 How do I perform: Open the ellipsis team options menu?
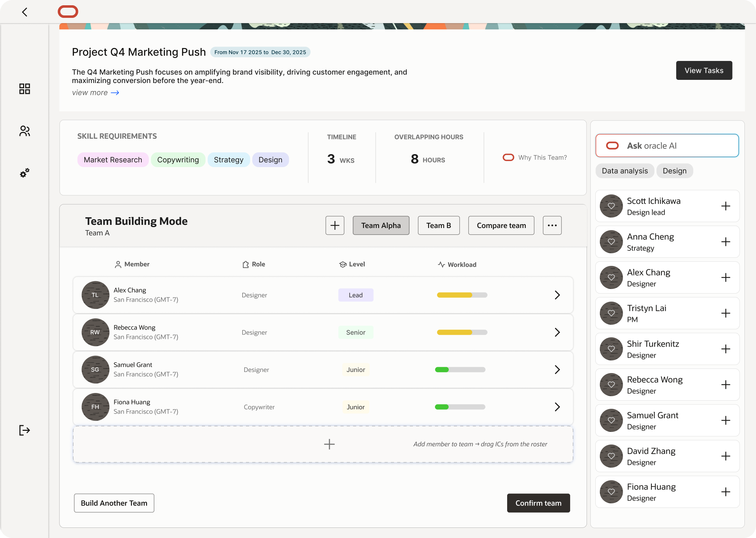(x=552, y=225)
